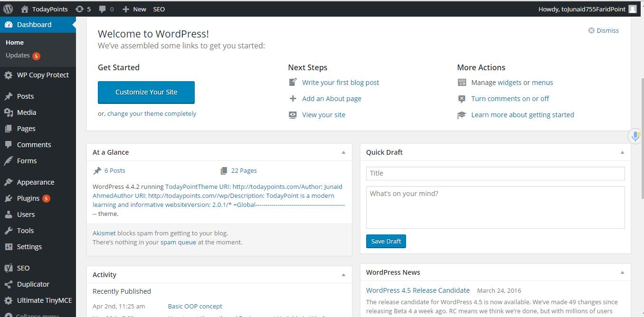Click the comments bubble icon in the toolbar
Viewport: 644px width, 317px height.
102,9
